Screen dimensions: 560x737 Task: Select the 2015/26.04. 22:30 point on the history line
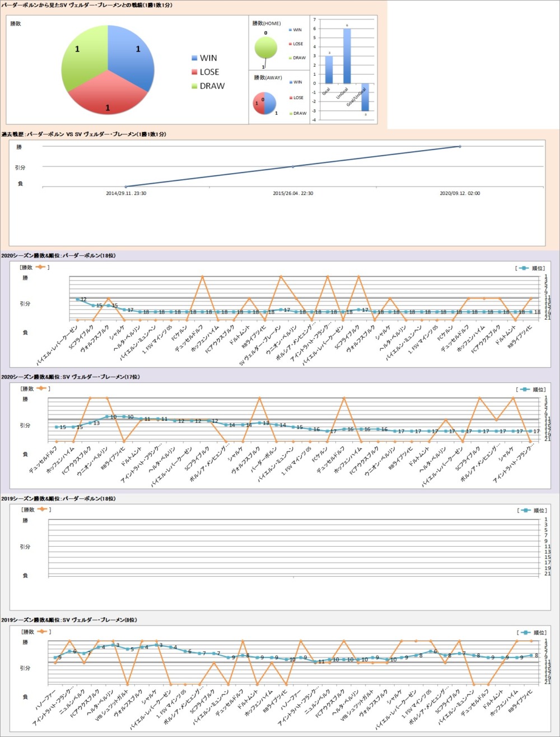coord(293,166)
